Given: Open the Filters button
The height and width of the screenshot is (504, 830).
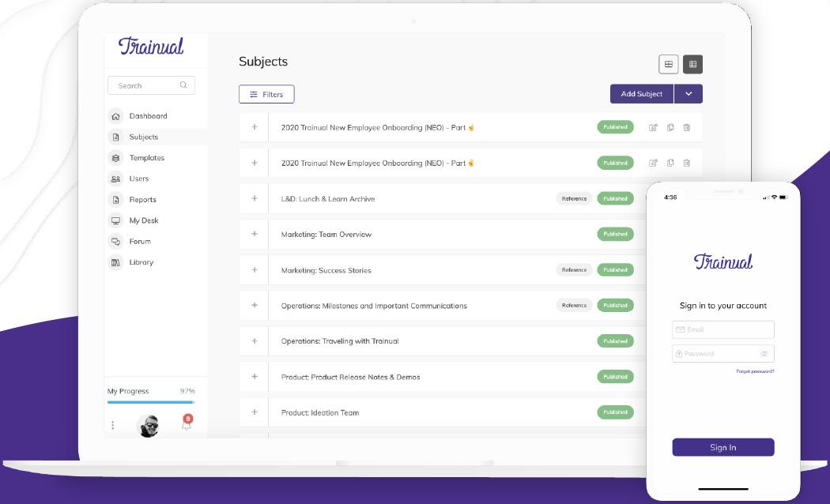Looking at the screenshot, I should [266, 94].
